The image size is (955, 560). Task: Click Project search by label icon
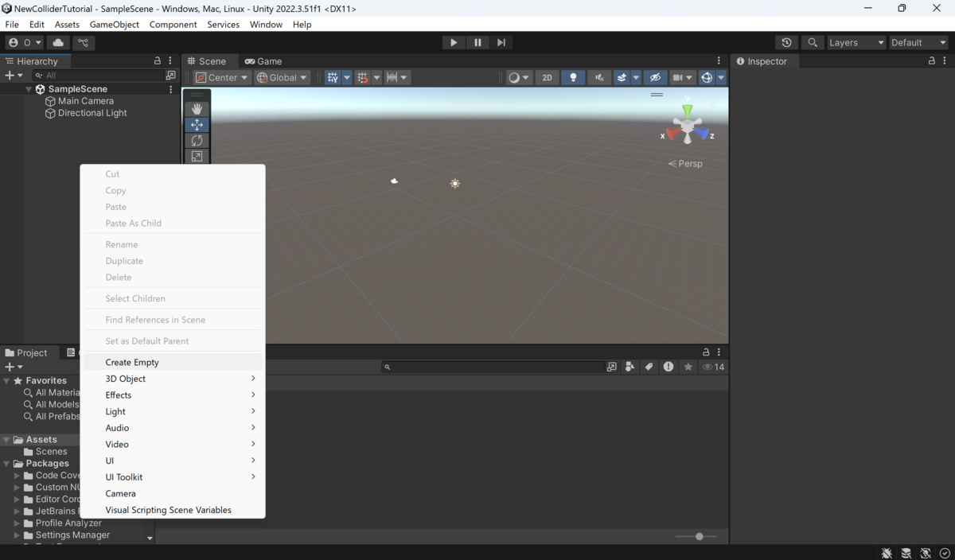[649, 367]
